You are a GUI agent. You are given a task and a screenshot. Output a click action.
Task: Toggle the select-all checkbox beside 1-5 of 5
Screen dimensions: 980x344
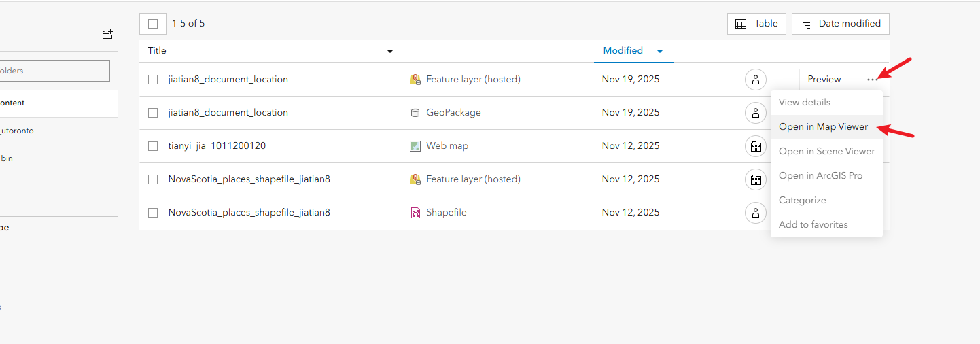[153, 24]
